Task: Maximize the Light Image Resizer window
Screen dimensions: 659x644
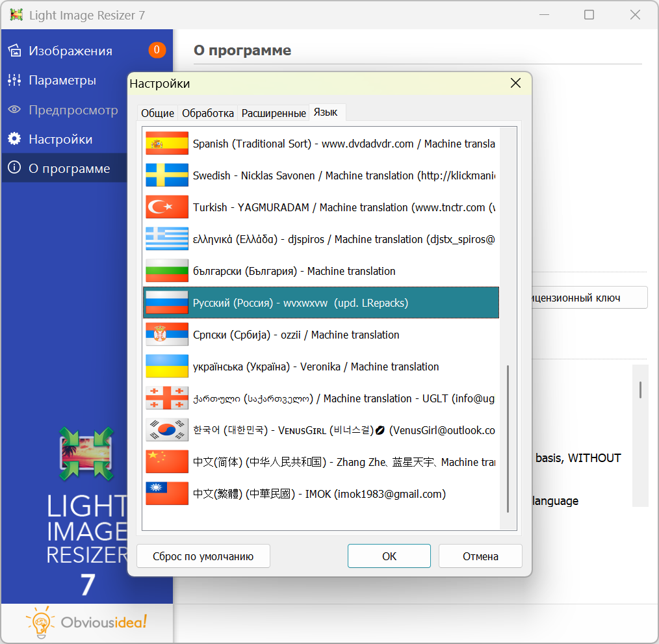Action: [x=589, y=15]
